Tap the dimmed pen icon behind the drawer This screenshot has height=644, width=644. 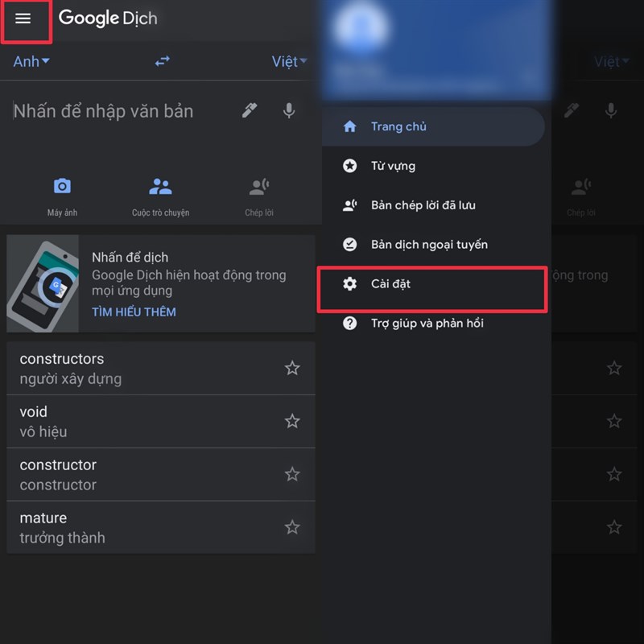[x=572, y=110]
